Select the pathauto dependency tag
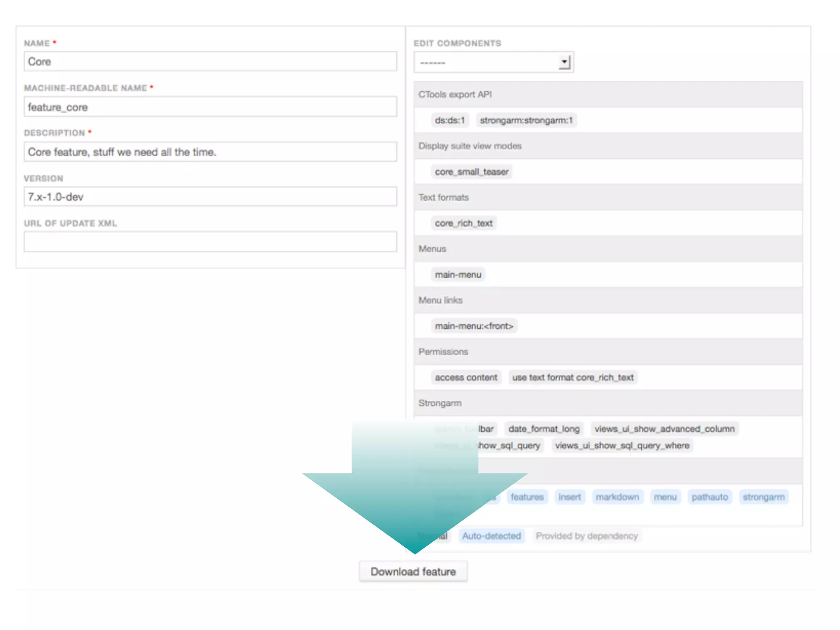This screenshot has width=840, height=630. pos(710,497)
